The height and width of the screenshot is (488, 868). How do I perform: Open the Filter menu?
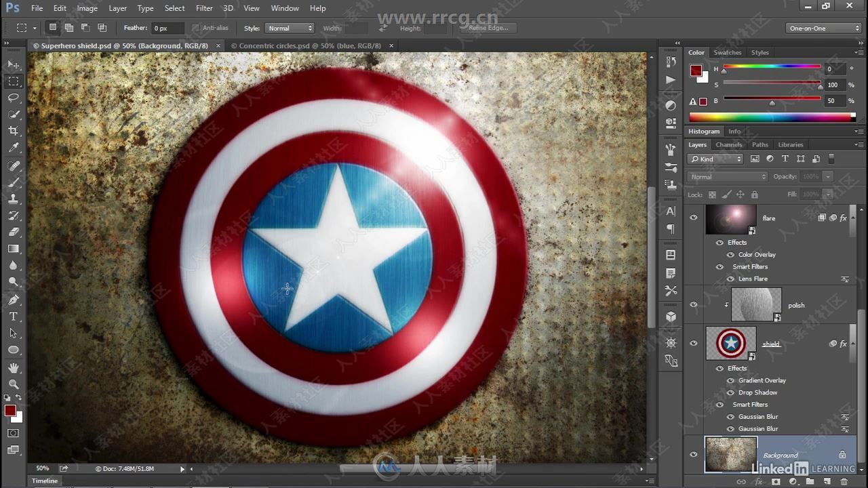pyautogui.click(x=204, y=8)
